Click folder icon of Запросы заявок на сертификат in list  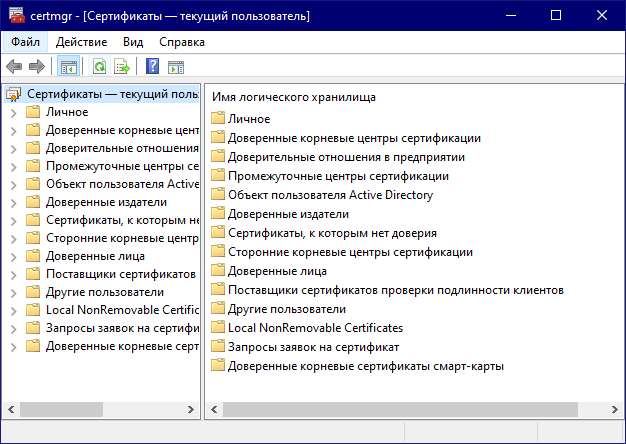[x=218, y=346]
